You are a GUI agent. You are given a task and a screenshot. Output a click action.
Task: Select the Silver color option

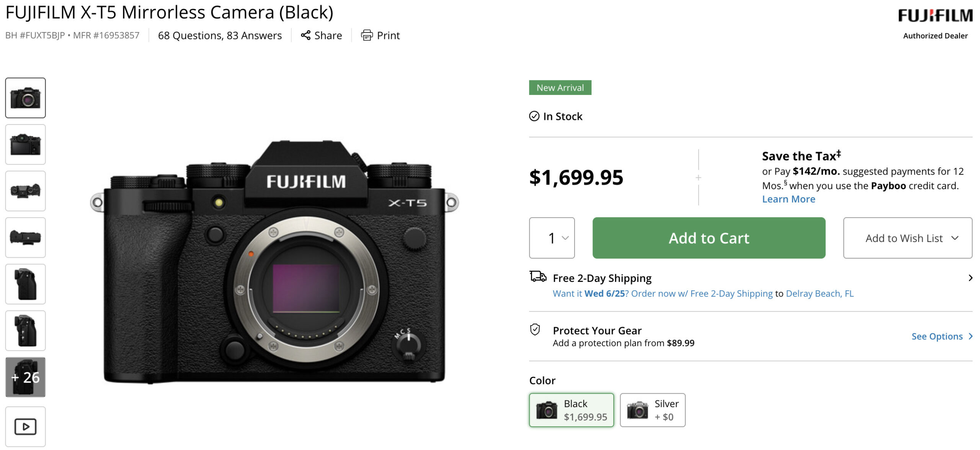(652, 410)
